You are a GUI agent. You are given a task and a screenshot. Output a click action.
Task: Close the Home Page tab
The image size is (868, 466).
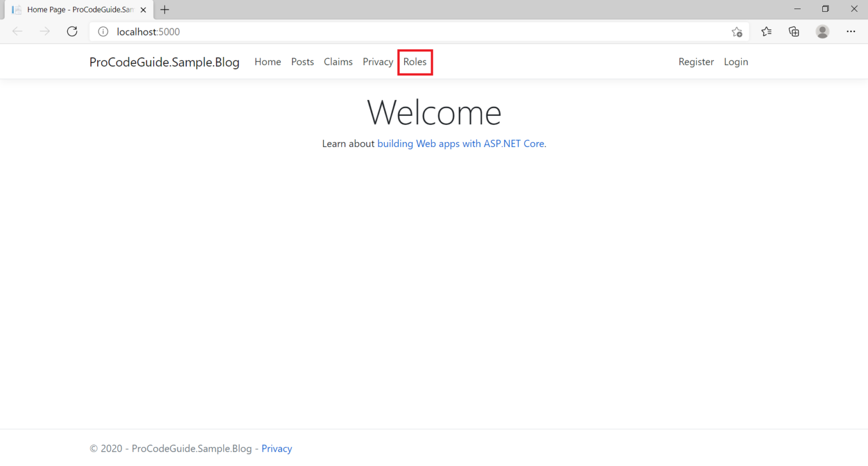[143, 9]
